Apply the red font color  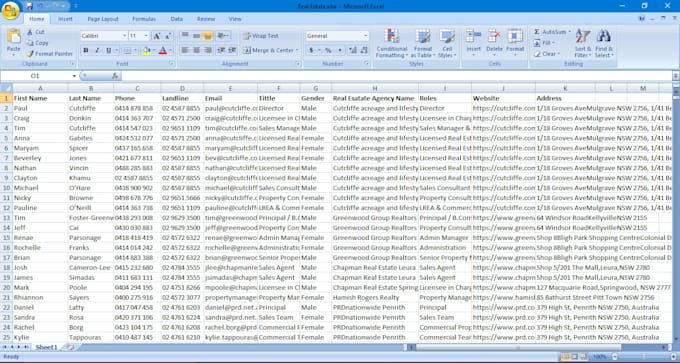(163, 50)
